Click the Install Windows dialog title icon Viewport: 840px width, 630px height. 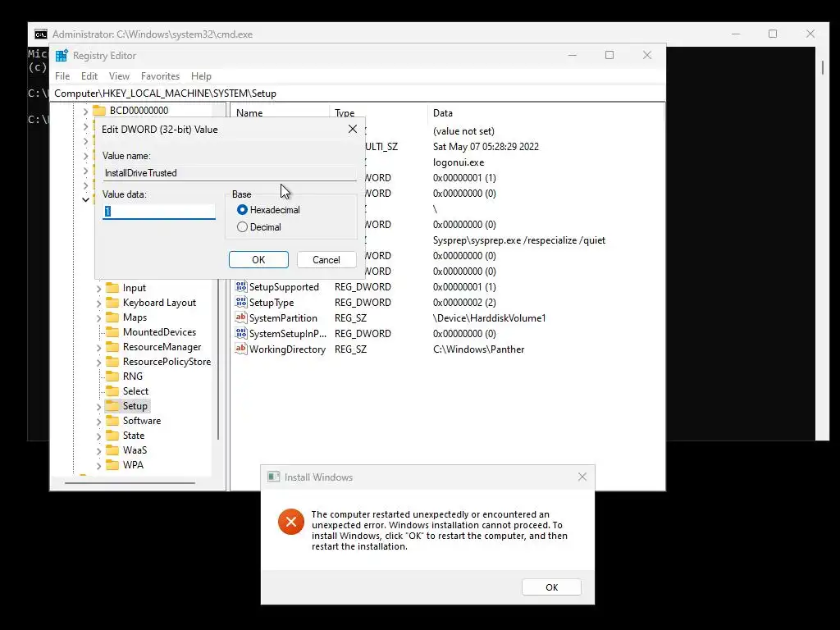point(274,477)
